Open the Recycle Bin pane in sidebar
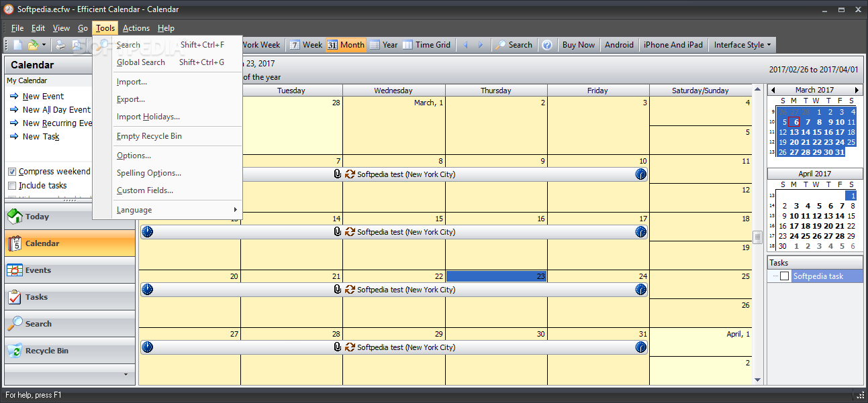This screenshot has height=403, width=868. point(70,351)
